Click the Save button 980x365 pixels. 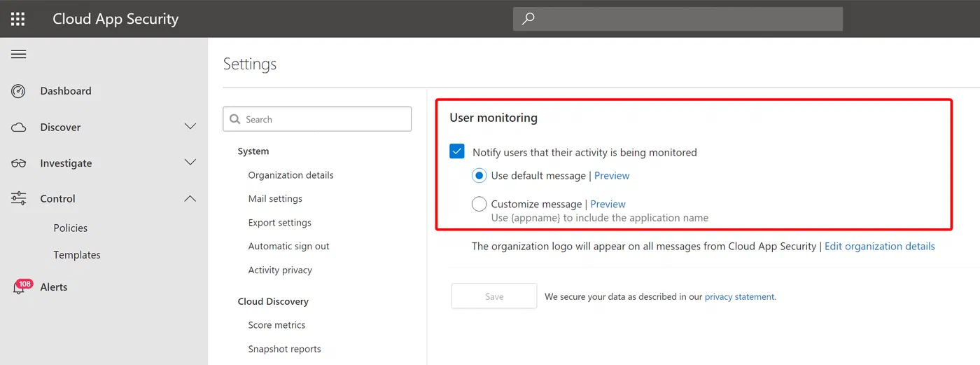point(494,296)
